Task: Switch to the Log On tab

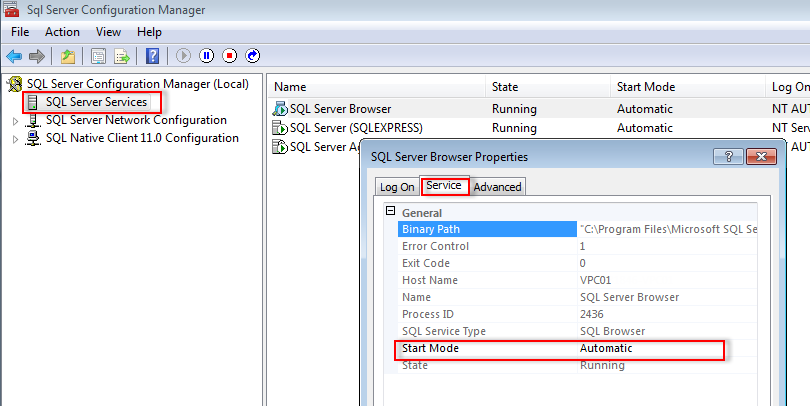Action: click(x=397, y=187)
